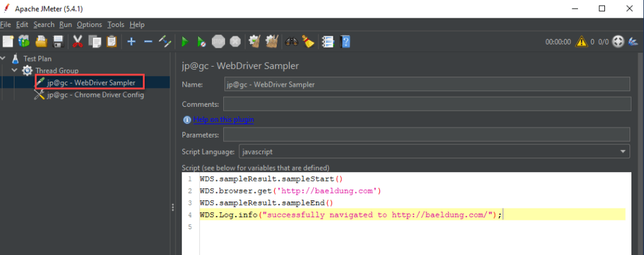Open the Tools menu
Screen dimensions: 644x255
coord(116,24)
